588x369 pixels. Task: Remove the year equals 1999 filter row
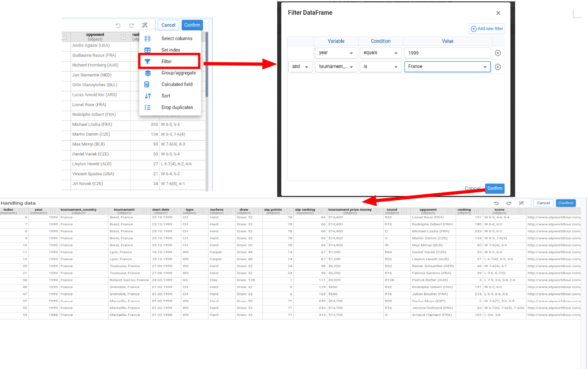[498, 53]
